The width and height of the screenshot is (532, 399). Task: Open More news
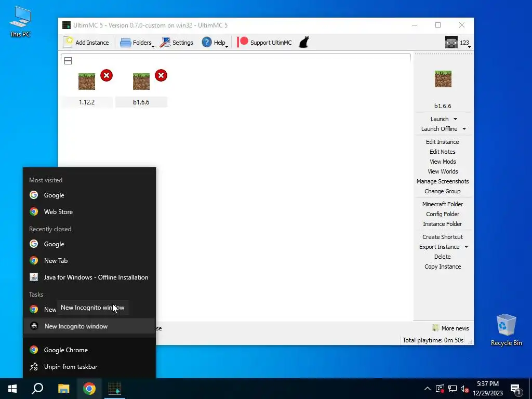[x=451, y=328]
